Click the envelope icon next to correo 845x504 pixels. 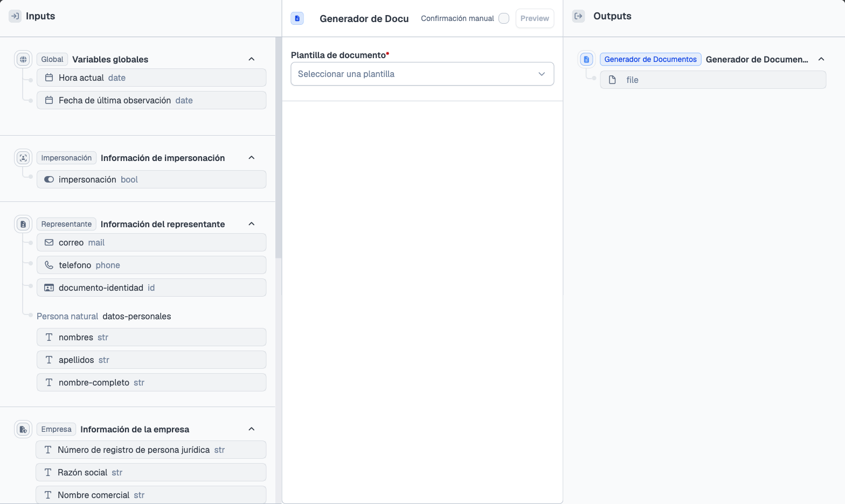49,242
